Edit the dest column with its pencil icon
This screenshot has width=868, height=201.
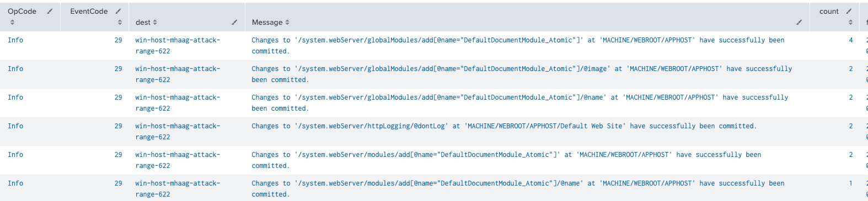[x=234, y=22]
